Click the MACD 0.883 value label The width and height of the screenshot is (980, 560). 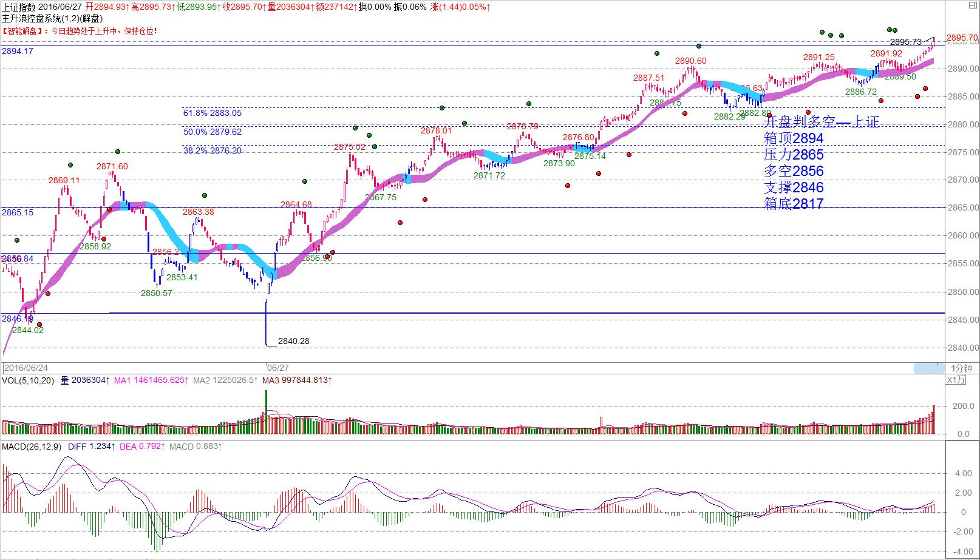point(196,447)
